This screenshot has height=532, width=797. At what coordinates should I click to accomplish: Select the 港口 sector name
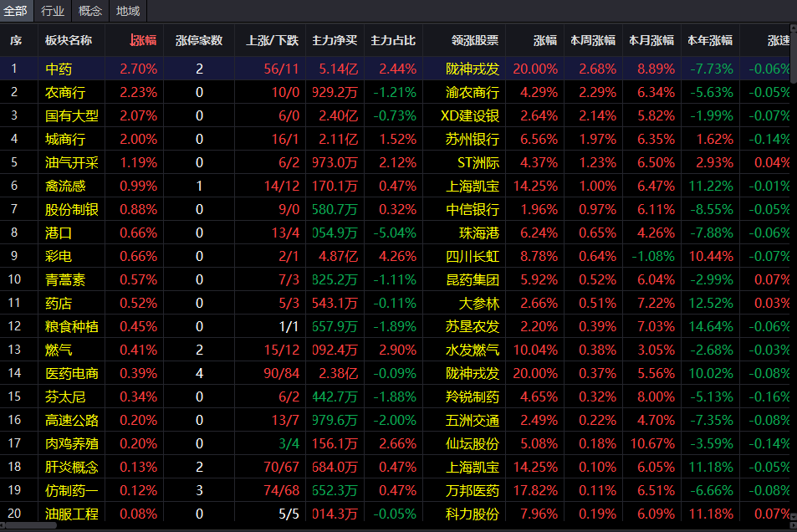point(59,233)
